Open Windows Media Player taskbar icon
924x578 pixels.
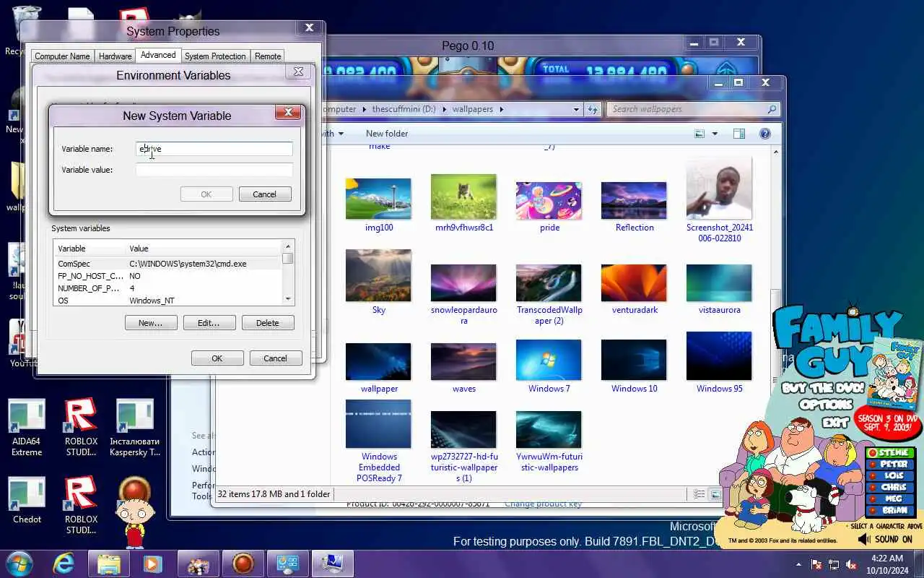153,564
